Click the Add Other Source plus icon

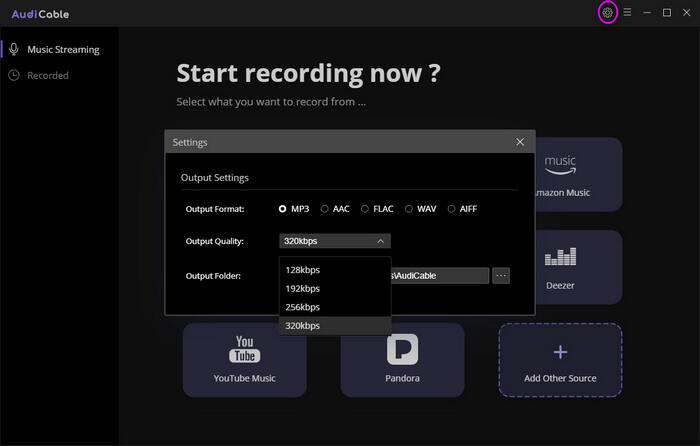click(x=560, y=352)
